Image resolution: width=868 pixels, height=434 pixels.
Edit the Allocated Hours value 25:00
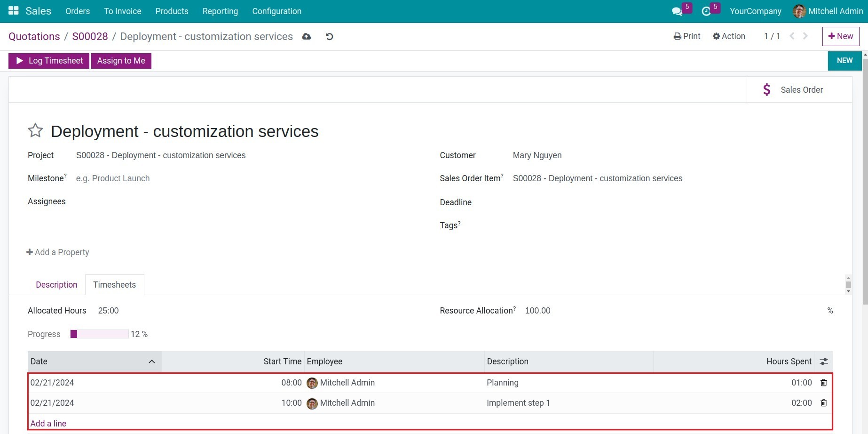[108, 311]
